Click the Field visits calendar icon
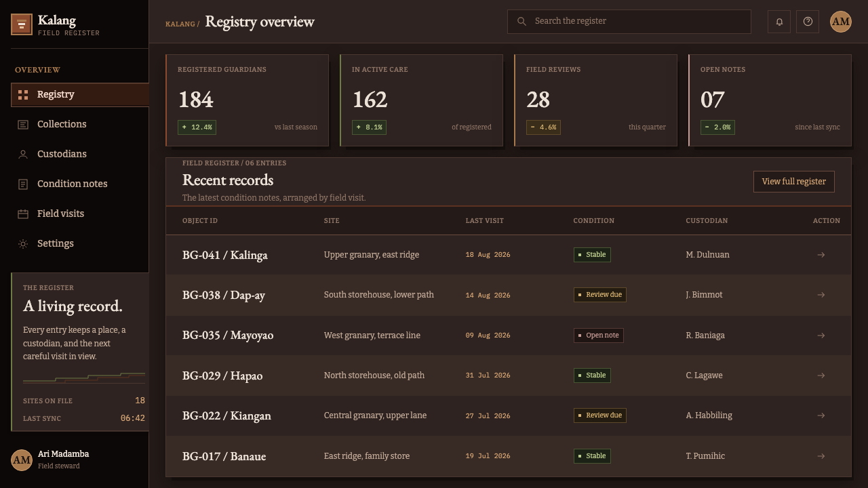868x488 pixels. pyautogui.click(x=23, y=214)
